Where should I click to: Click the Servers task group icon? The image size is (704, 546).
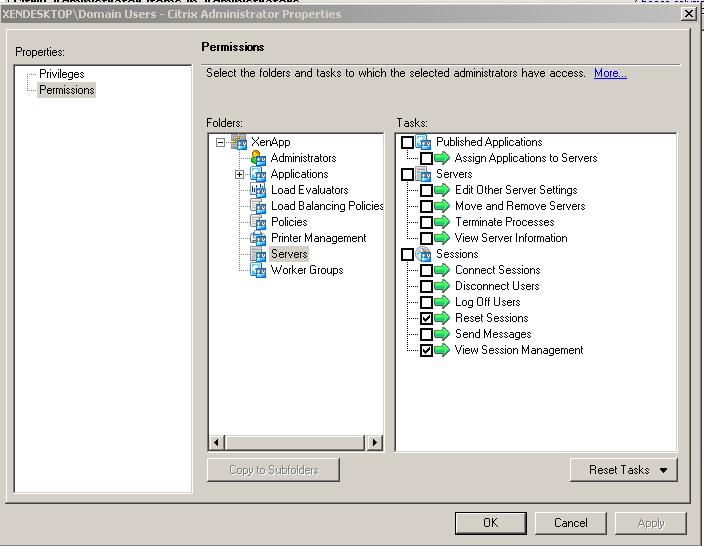423,174
